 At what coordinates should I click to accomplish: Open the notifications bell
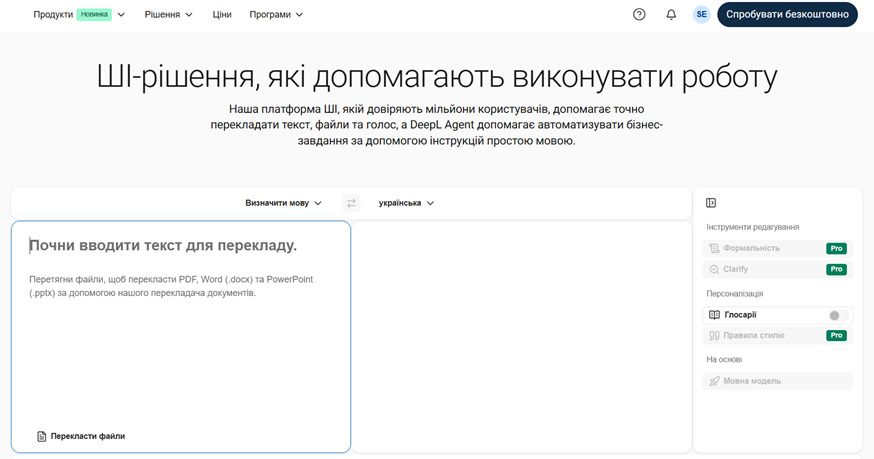[x=671, y=15]
